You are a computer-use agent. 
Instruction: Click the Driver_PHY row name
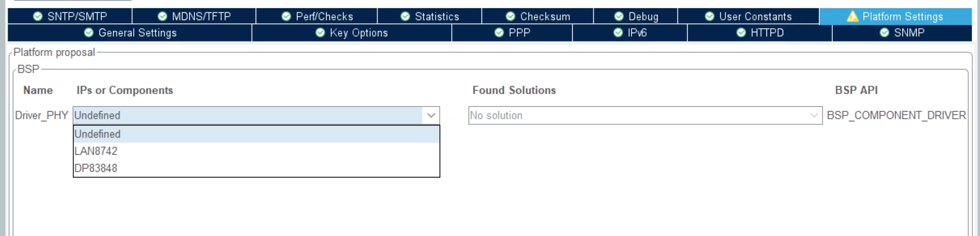[42, 116]
